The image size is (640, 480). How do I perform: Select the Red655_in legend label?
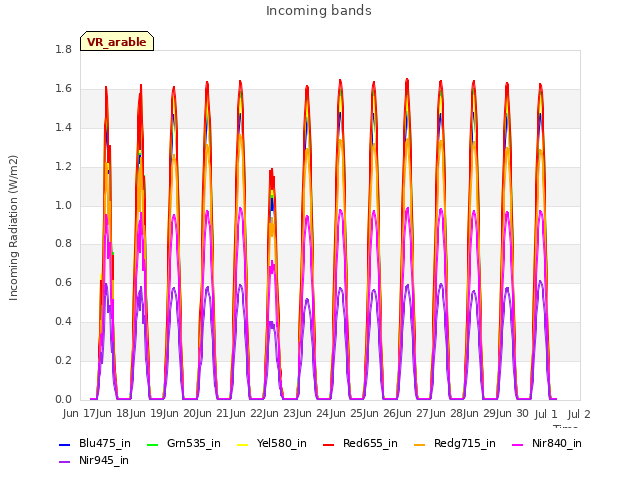click(370, 444)
